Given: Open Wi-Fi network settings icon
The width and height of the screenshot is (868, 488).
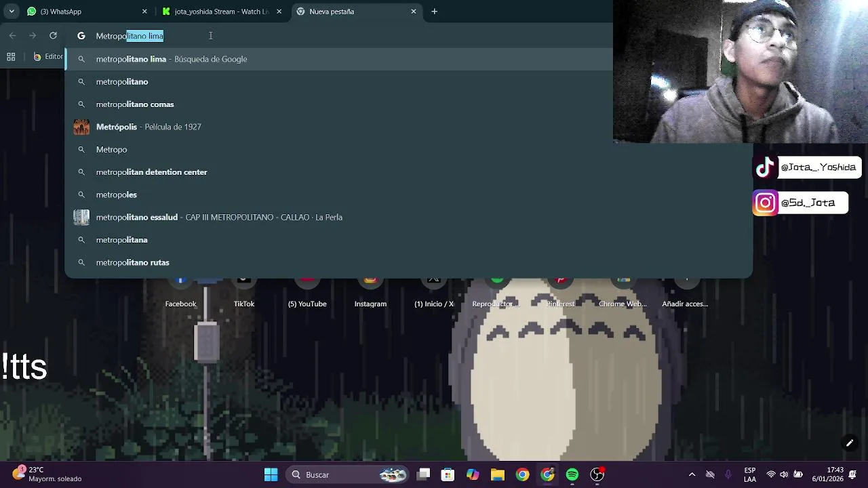Looking at the screenshot, I should [771, 474].
